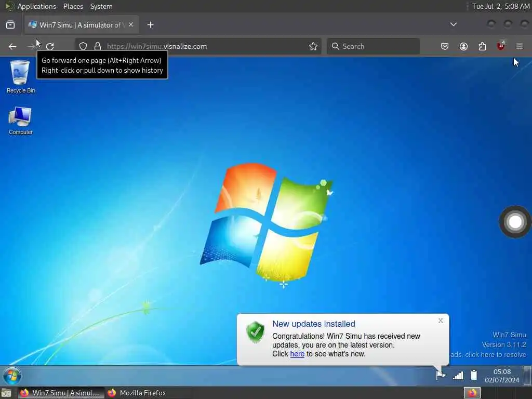Viewport: 532px width, 399px height.
Task: Click the Action Center flag tray icon
Action: 441,375
